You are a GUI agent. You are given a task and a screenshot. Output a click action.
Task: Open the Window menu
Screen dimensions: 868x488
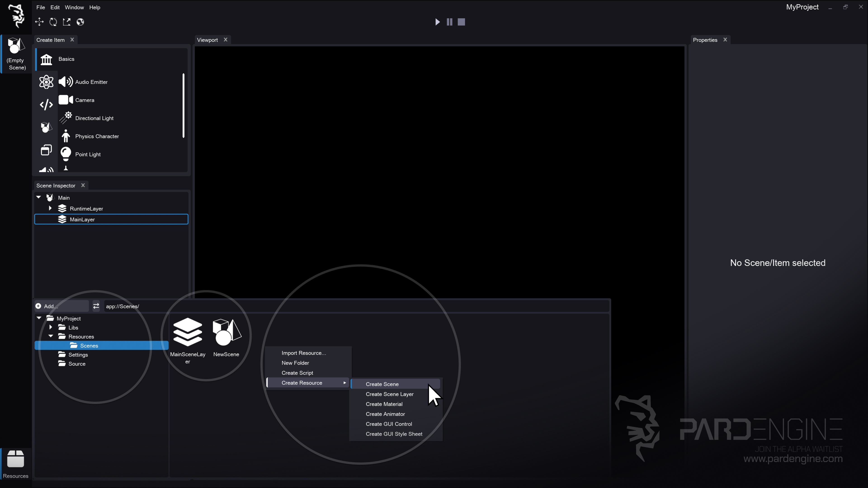[x=74, y=7]
